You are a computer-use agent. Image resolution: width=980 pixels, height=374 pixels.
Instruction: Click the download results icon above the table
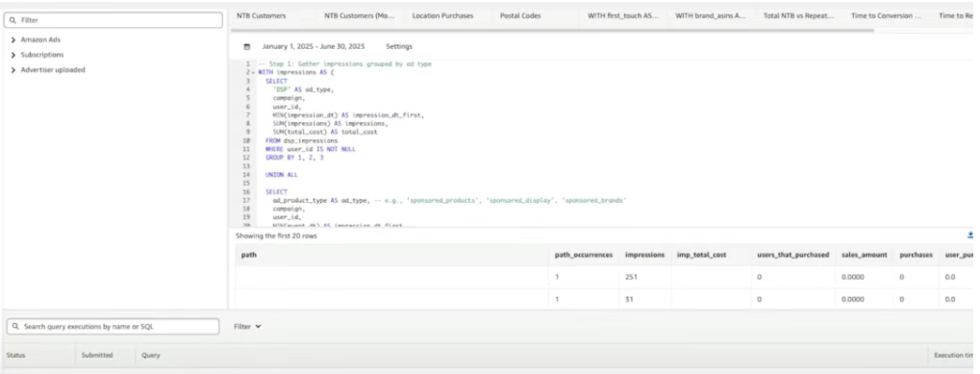click(x=970, y=236)
